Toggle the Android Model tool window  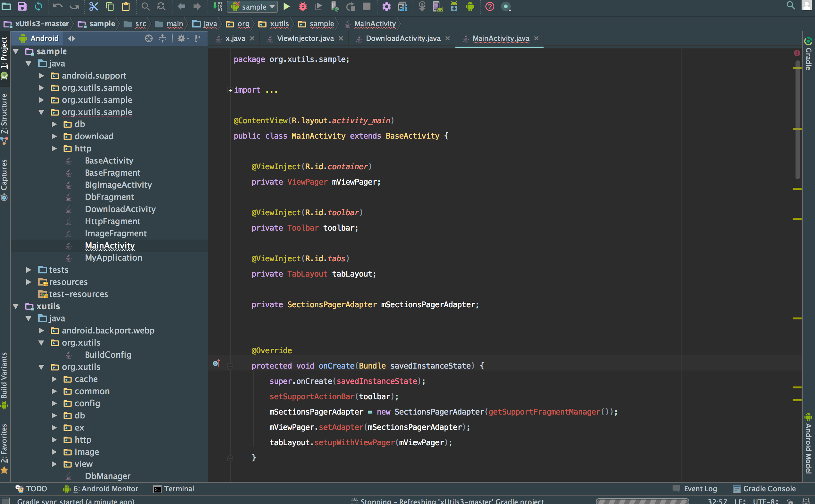[x=808, y=443]
